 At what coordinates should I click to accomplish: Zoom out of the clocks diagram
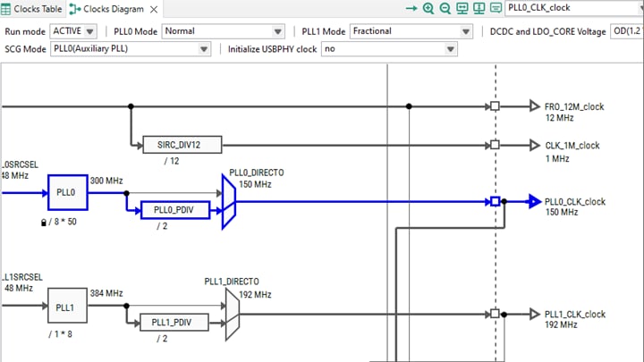445,9
